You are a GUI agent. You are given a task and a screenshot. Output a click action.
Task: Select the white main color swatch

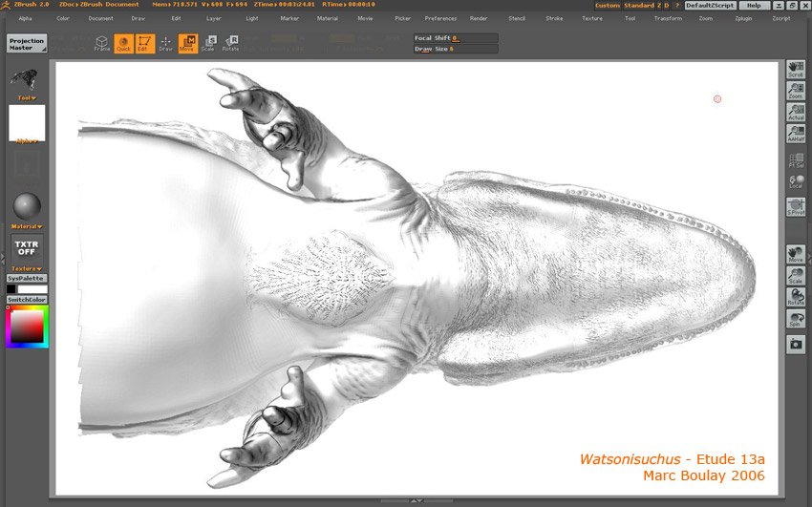(x=32, y=289)
